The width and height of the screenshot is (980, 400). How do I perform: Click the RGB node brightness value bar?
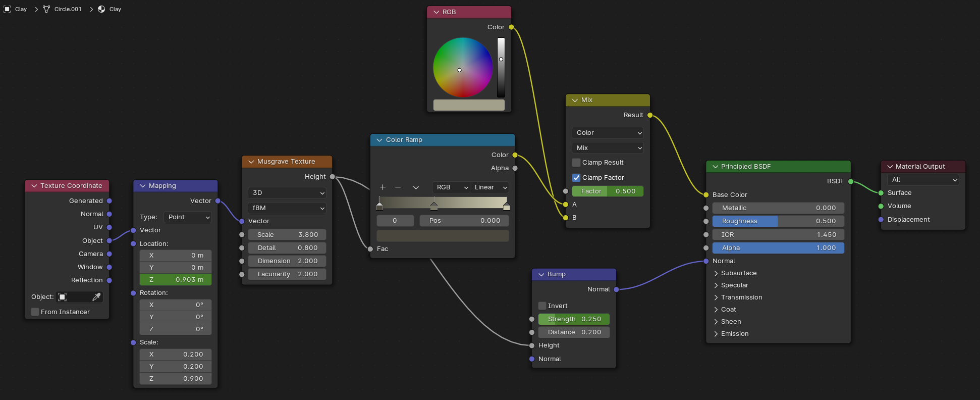tap(501, 67)
